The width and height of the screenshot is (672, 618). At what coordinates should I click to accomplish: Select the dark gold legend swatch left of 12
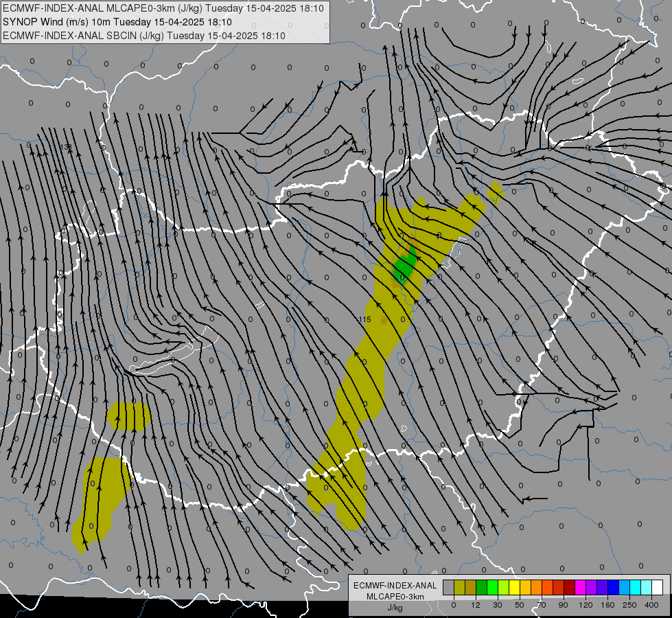pyautogui.click(x=471, y=587)
